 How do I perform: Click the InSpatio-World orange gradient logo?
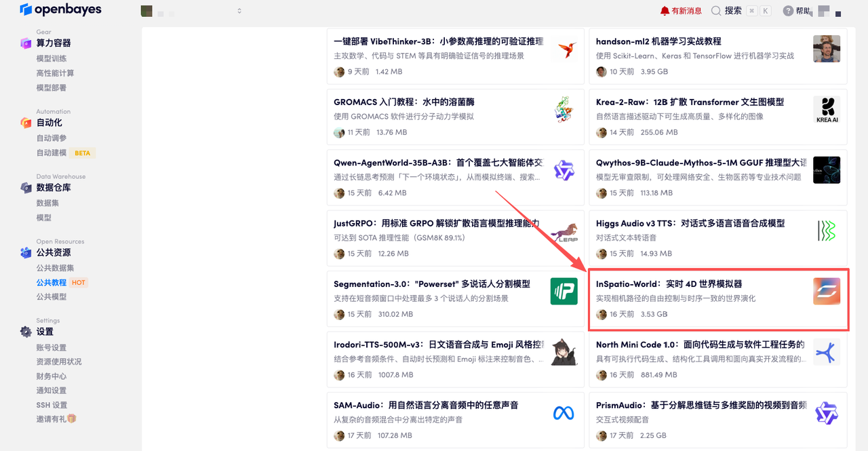(x=827, y=291)
